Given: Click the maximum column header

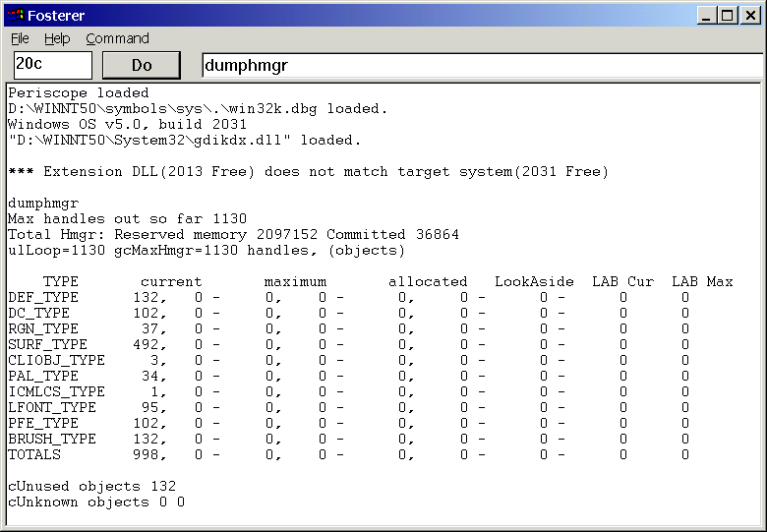Looking at the screenshot, I should (295, 281).
